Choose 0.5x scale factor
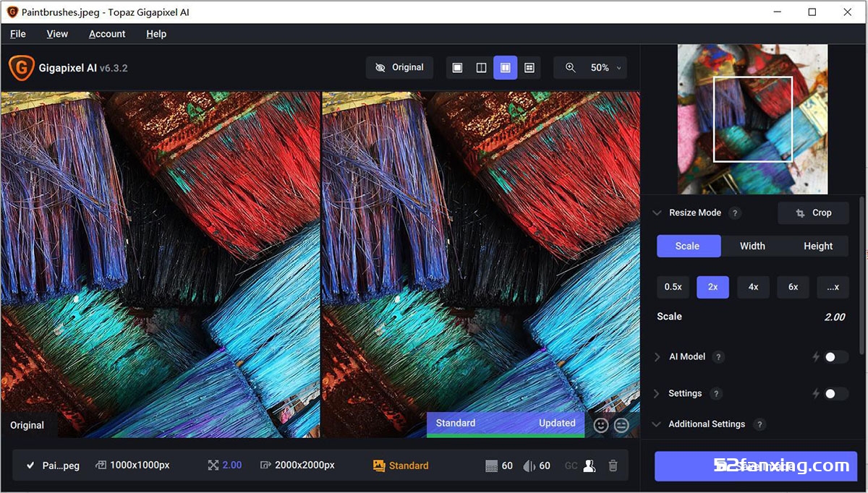Image resolution: width=868 pixels, height=493 pixels. [x=673, y=287]
